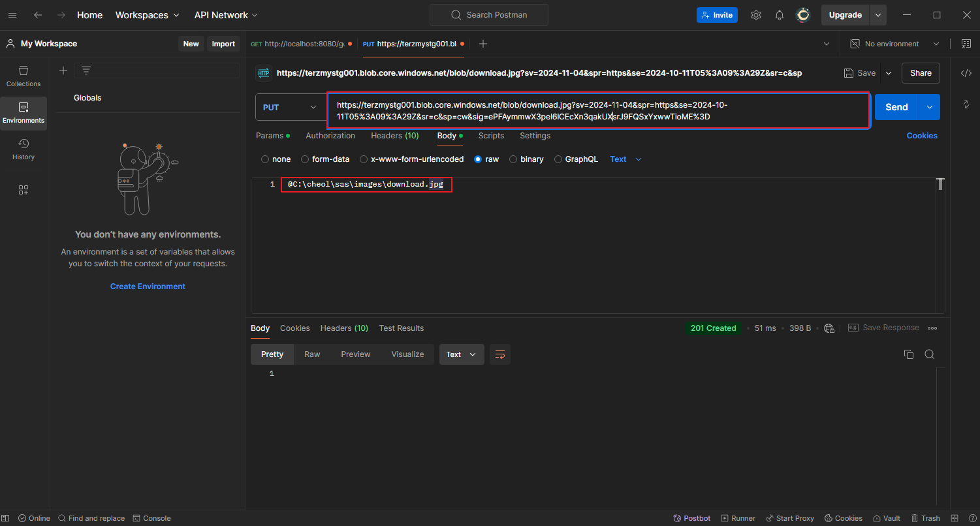Switch to the Scripts tab
Viewport: 980px width, 526px height.
pos(491,136)
